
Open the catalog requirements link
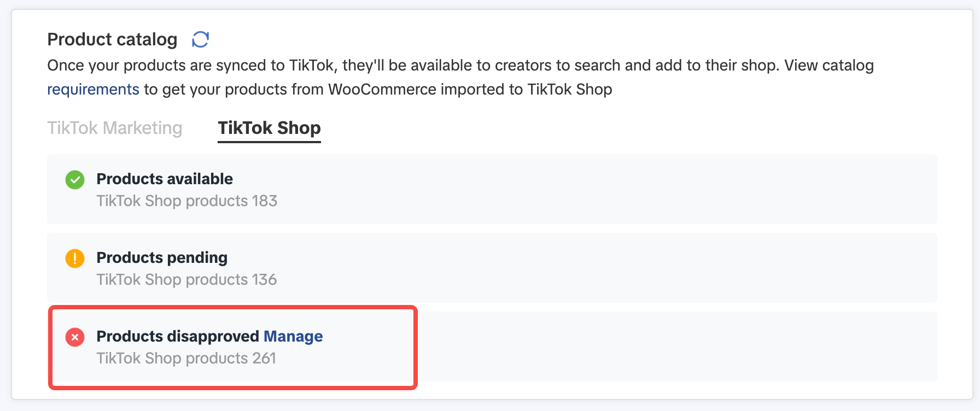coord(93,89)
